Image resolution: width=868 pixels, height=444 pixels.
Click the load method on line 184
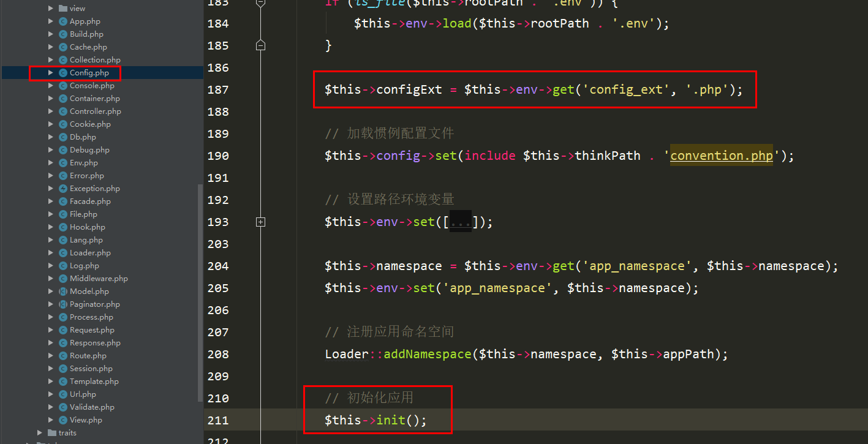coord(457,23)
